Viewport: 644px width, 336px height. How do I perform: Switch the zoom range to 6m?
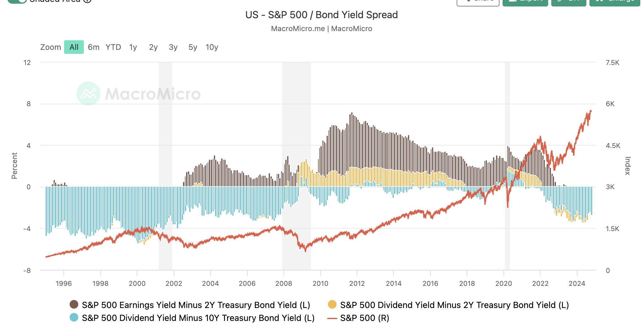(94, 47)
